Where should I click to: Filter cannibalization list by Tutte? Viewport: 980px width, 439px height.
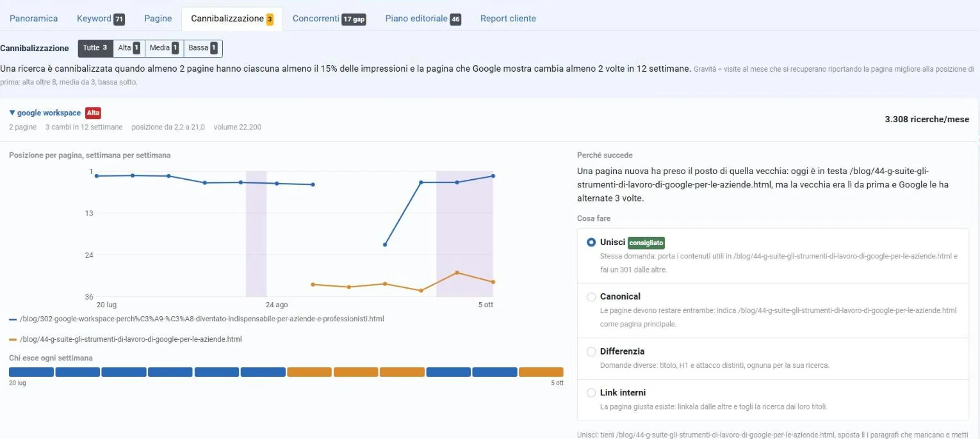tap(95, 48)
